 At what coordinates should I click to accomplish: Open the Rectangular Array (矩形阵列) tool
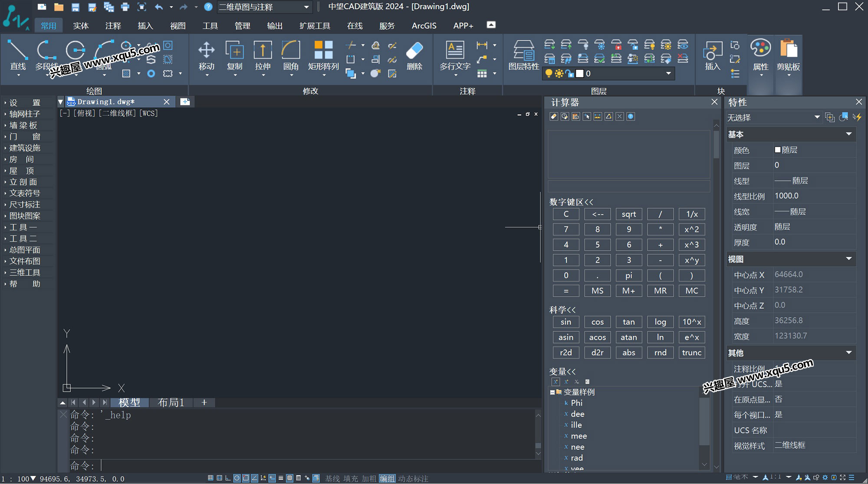(323, 55)
